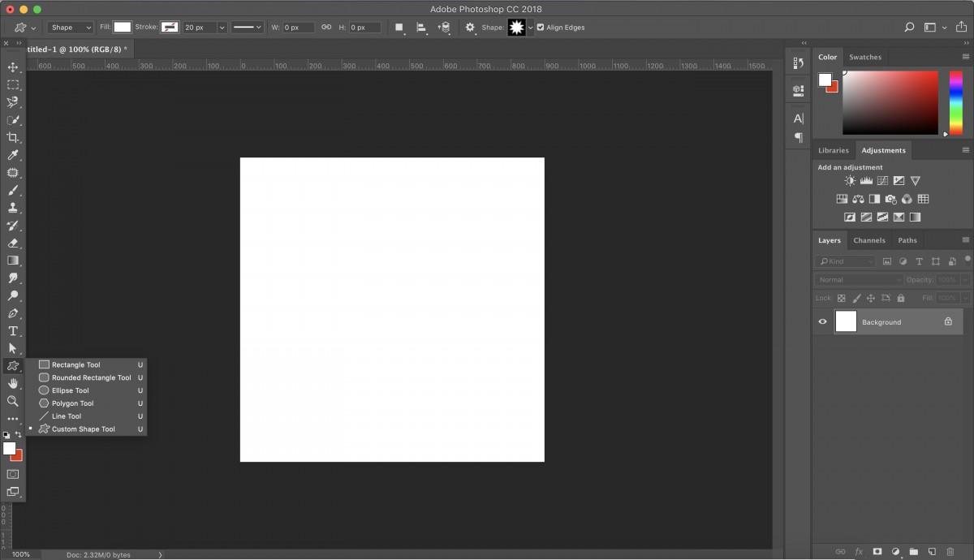Select the Zoom tool
974x560 pixels.
pyautogui.click(x=13, y=401)
